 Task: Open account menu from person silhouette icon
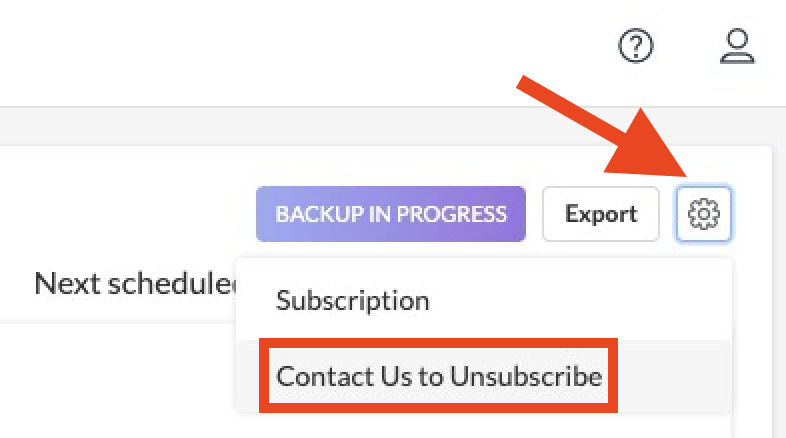pyautogui.click(x=737, y=46)
